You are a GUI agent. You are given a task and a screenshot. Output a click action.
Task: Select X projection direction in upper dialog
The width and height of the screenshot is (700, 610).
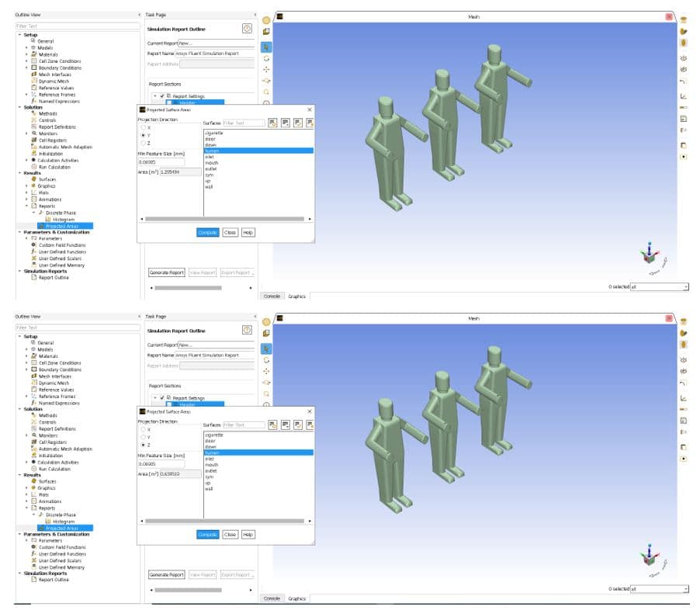click(143, 128)
